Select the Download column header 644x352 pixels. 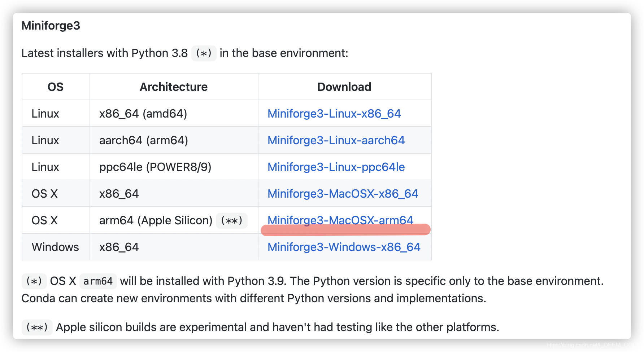click(344, 87)
